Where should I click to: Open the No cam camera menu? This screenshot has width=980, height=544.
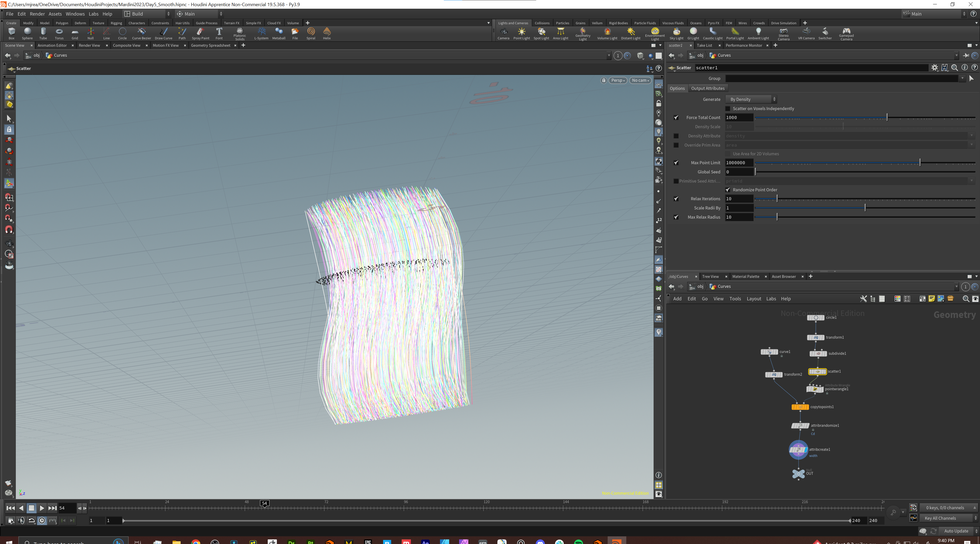(x=640, y=80)
